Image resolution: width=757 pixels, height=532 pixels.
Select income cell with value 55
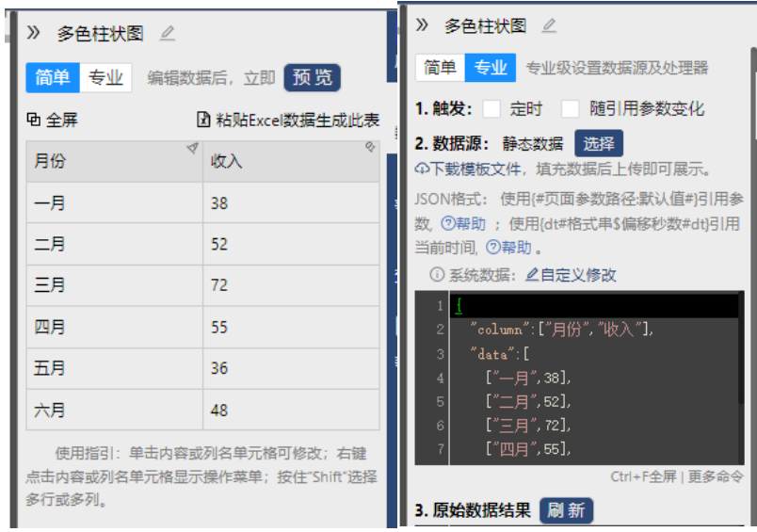click(x=291, y=327)
